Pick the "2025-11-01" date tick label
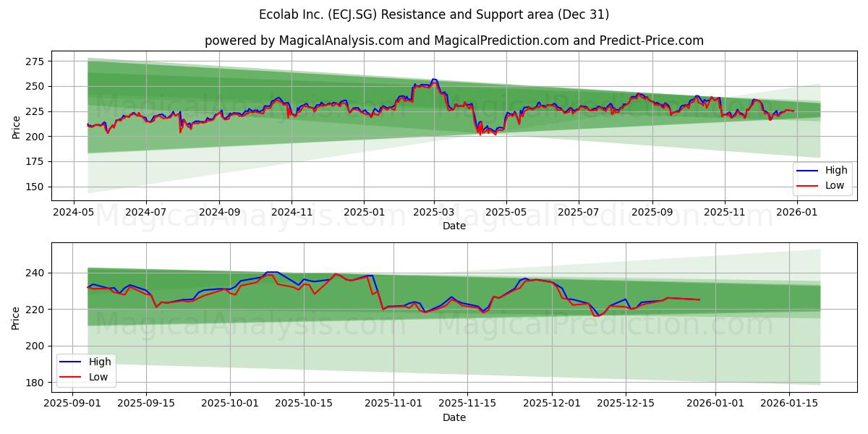 (393, 404)
